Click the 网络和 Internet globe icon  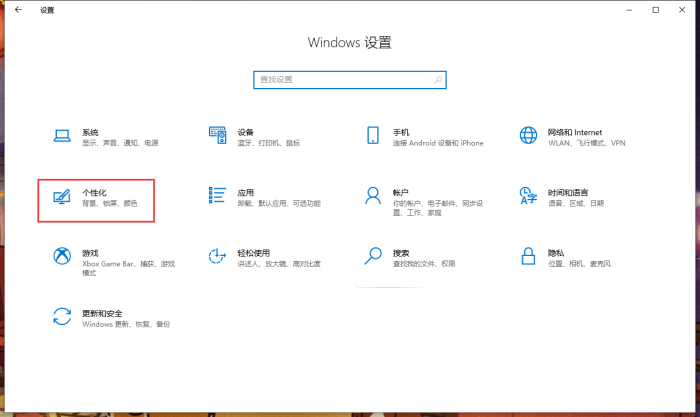[529, 136]
